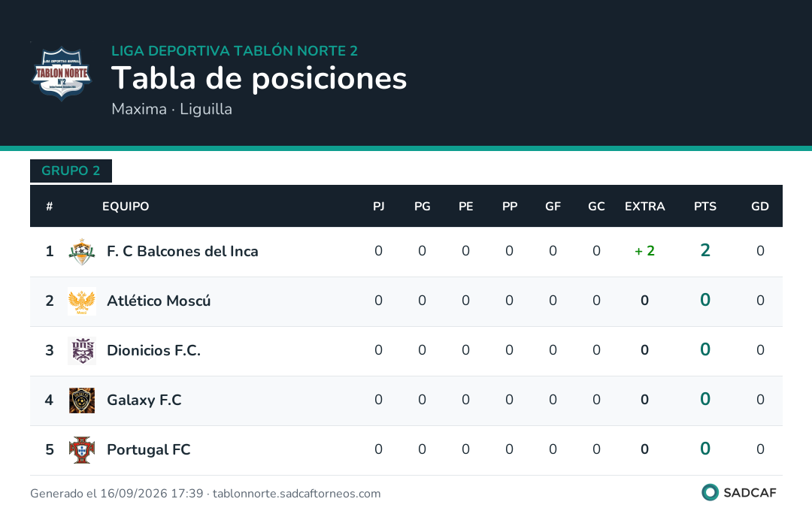Click the EXTRA column header
The image size is (812, 532).
645,207
